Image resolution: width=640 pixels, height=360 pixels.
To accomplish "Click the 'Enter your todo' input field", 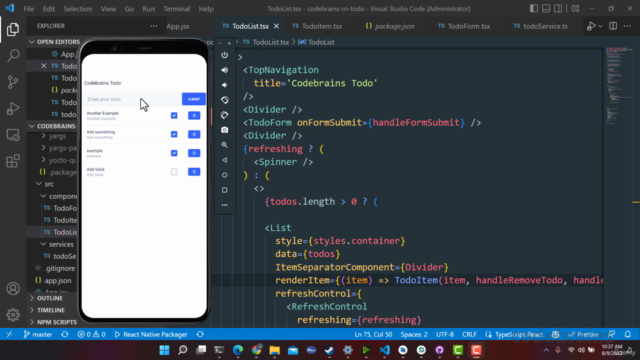I will 132,99.
